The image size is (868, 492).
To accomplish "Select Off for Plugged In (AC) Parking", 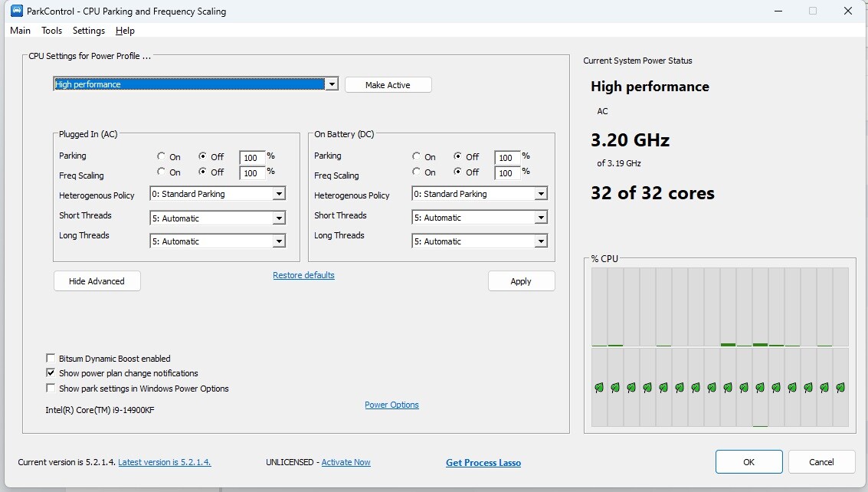I will pos(202,156).
